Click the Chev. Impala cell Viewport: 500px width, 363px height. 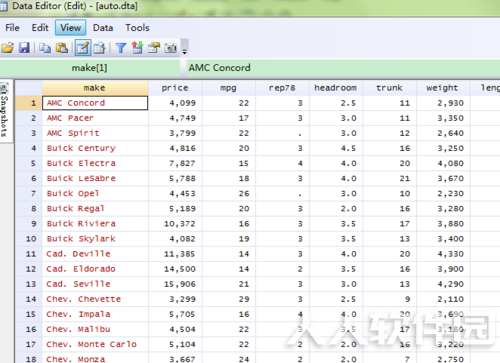[95, 314]
